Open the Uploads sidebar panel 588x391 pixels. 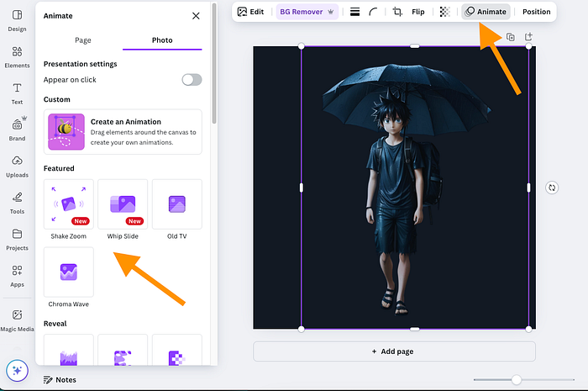tap(17, 166)
